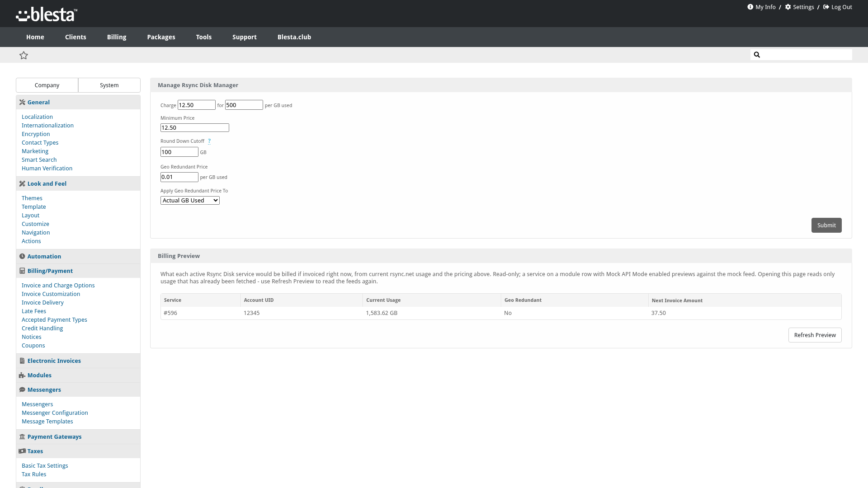
Task: Click Round Down Cutoff help question mark
Action: click(209, 141)
